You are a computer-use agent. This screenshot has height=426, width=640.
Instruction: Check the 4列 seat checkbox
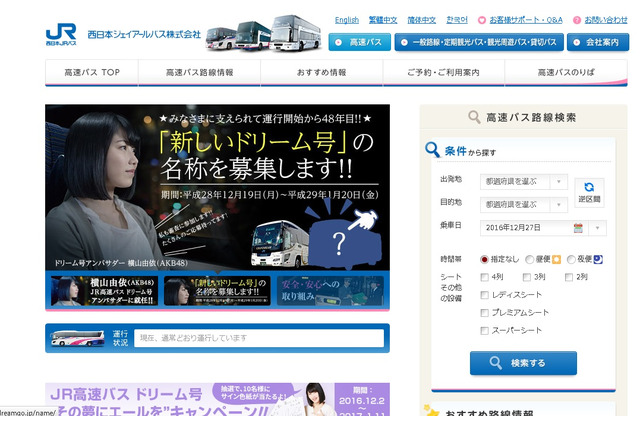point(484,277)
